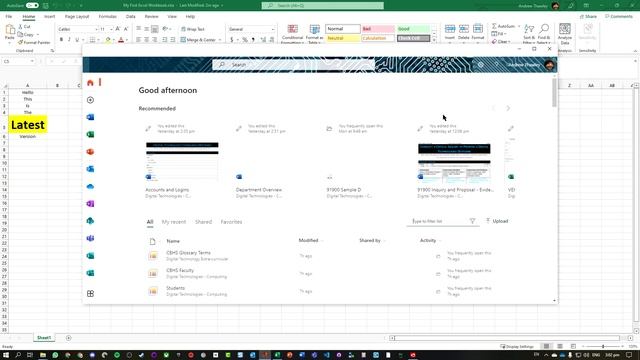Click the filter funnel icon beside filter box
The width and height of the screenshot is (640, 360).
[x=472, y=221]
